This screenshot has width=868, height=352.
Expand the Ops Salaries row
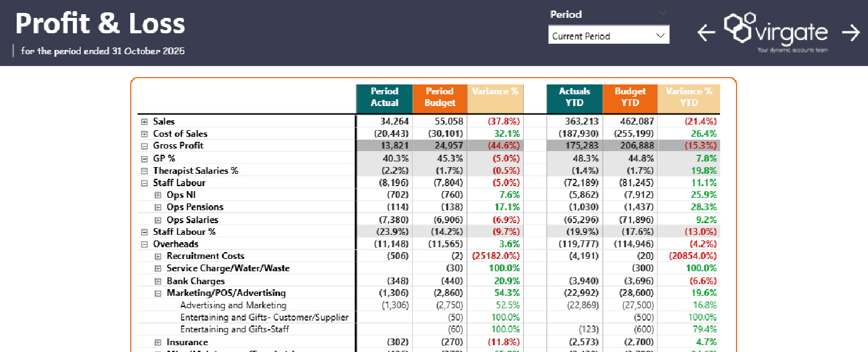(158, 220)
